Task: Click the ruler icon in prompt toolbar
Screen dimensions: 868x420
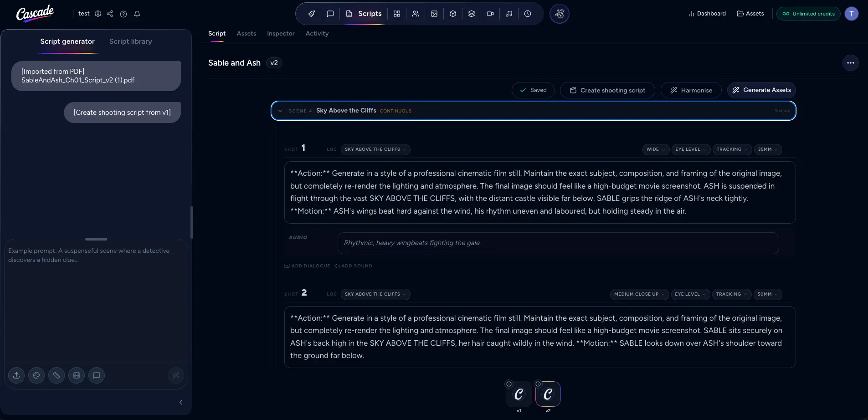Action: pyautogui.click(x=56, y=375)
